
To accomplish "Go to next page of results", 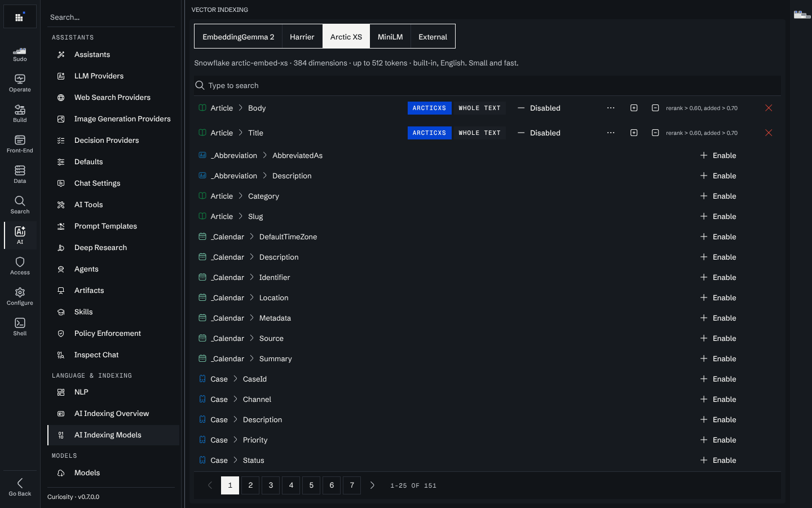I will click(x=372, y=485).
